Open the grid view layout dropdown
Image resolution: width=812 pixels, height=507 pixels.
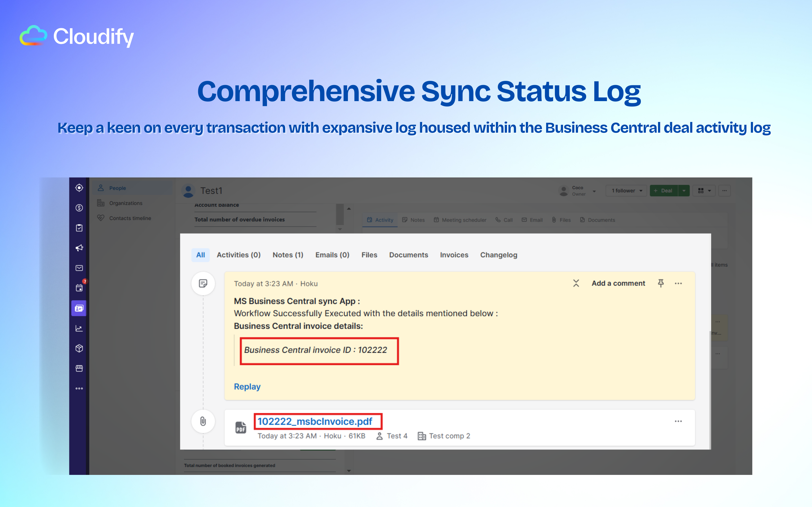click(704, 190)
